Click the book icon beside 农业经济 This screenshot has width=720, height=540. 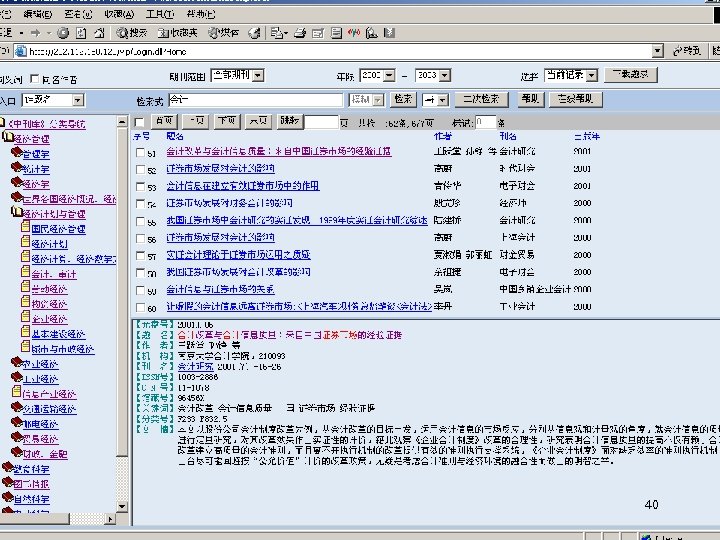(x=17, y=362)
